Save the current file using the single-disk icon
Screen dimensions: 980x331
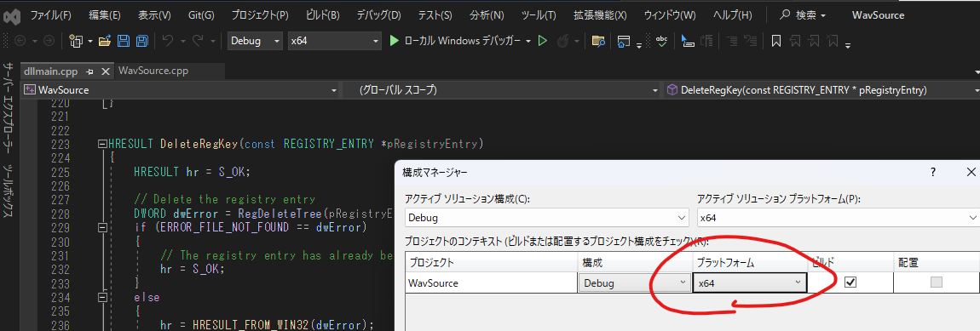pos(123,41)
